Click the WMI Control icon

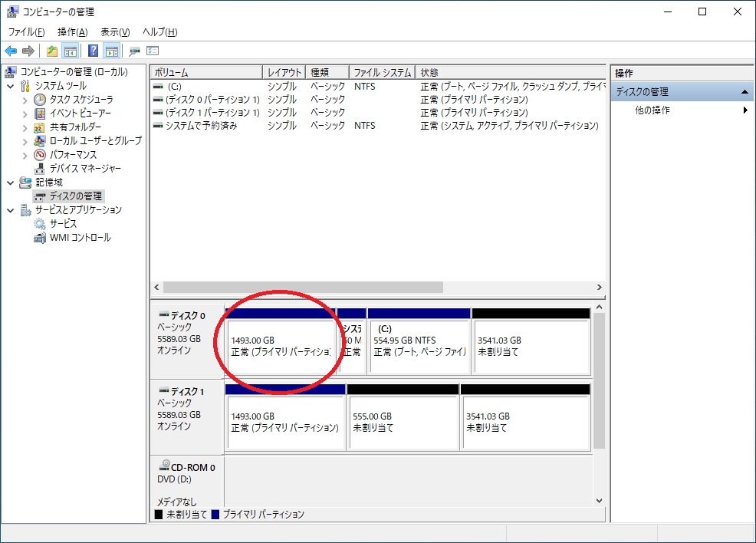pyautogui.click(x=40, y=238)
